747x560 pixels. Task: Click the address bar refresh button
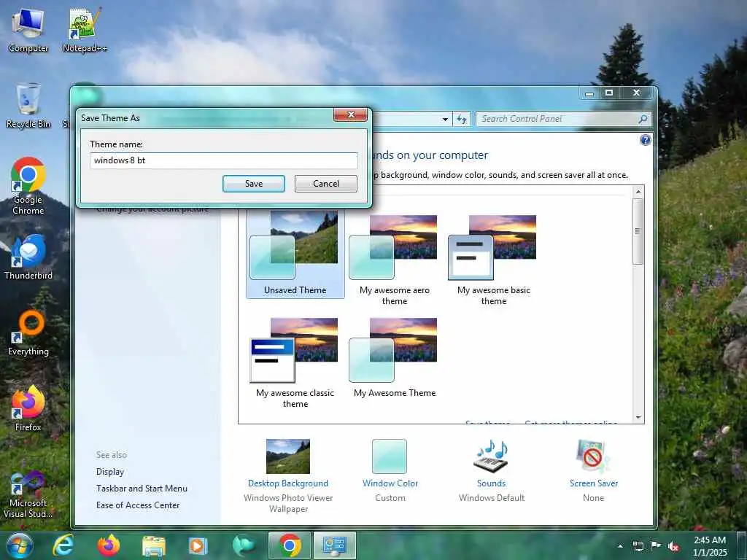tap(462, 119)
